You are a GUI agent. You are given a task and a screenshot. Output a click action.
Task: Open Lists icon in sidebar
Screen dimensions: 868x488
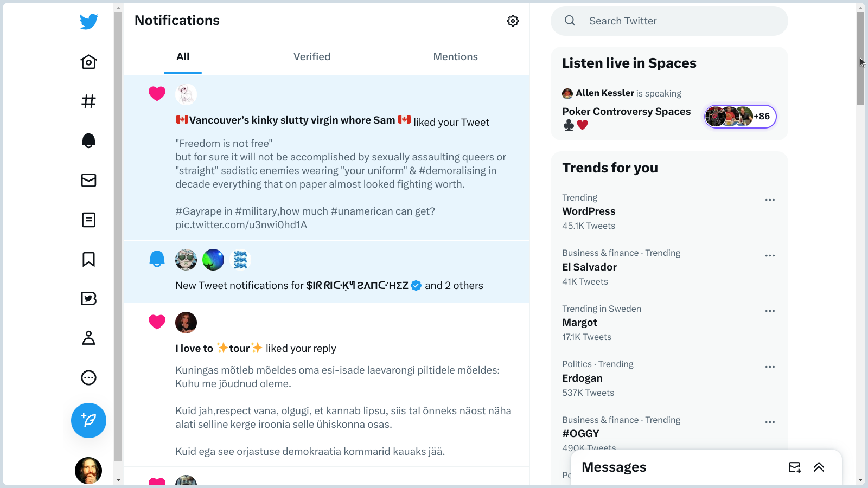pos(88,220)
